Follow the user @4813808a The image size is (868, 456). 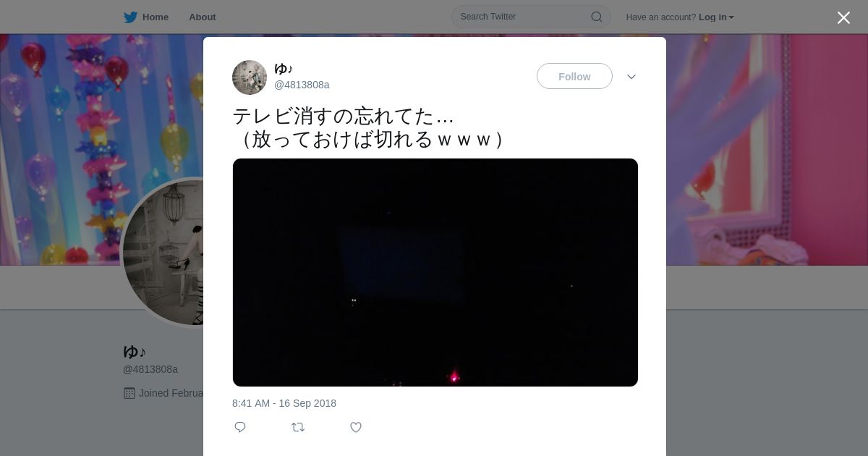pyautogui.click(x=574, y=76)
